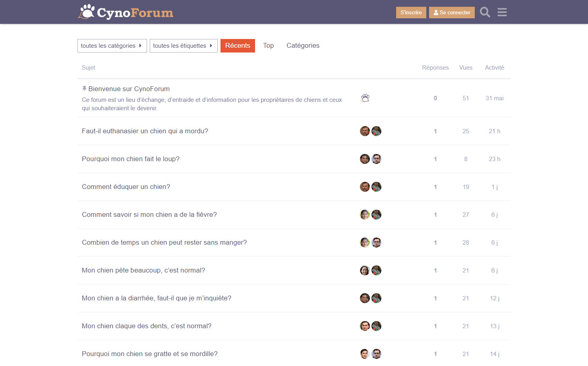Click the CynoForum paw logo
Screen dimensions: 588x366
coord(126,12)
